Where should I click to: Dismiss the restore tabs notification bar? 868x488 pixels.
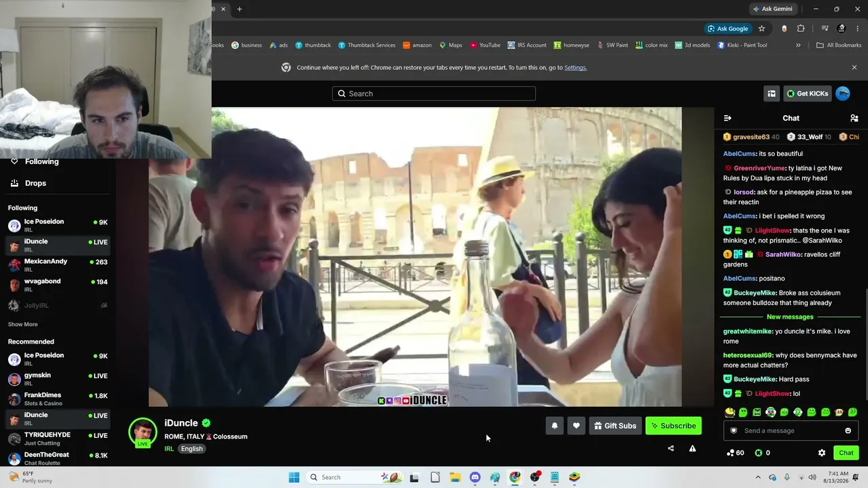click(854, 67)
